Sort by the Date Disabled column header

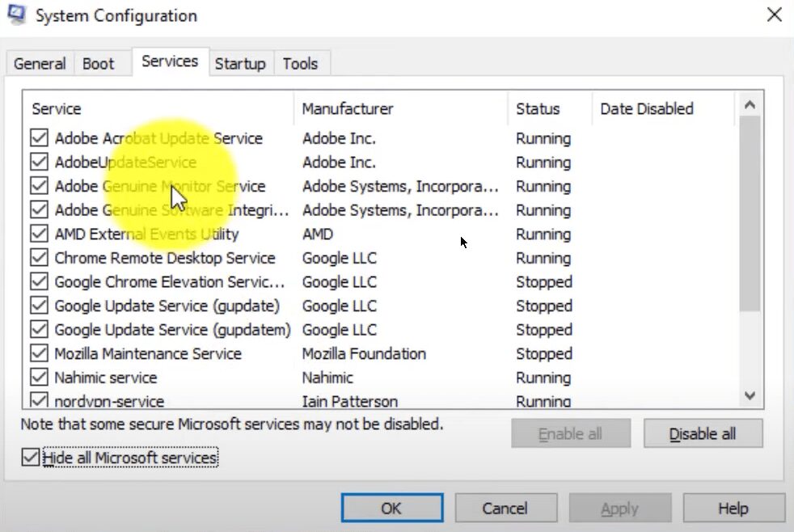pyautogui.click(x=663, y=108)
